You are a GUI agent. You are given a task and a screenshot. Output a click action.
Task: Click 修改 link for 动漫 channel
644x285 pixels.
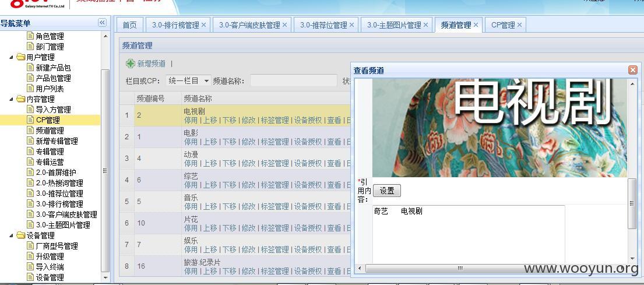pos(248,163)
